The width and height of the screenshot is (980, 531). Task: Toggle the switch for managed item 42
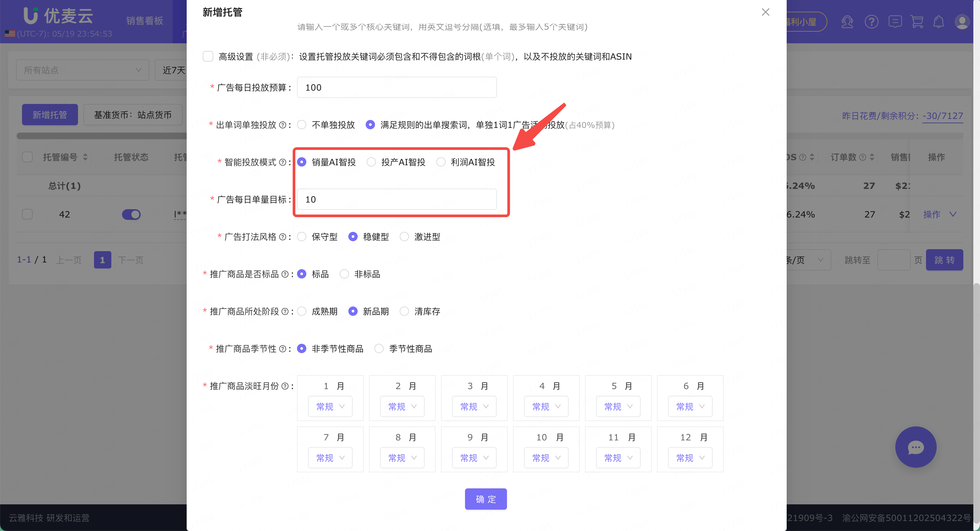(131, 215)
